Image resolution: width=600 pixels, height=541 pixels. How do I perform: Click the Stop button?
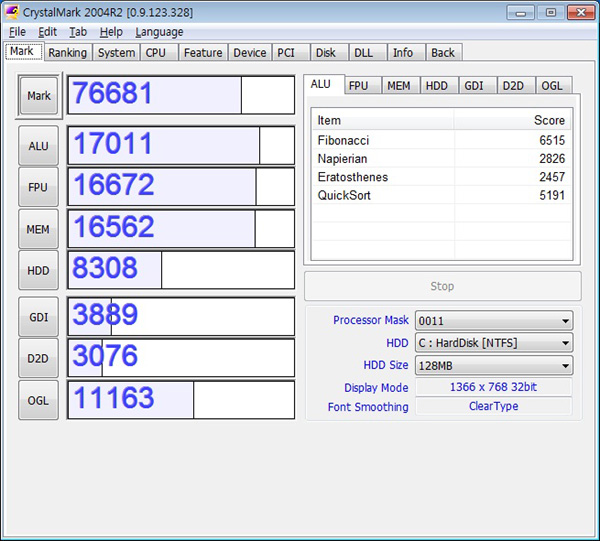tap(442, 286)
